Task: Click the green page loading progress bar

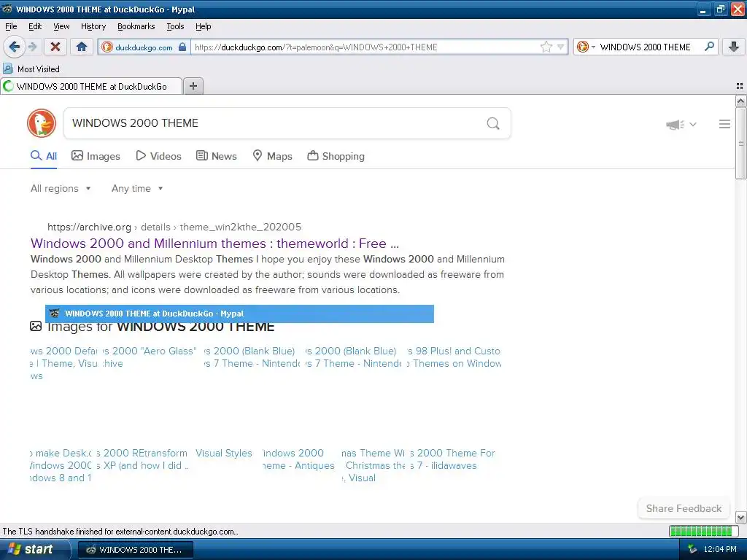Action: (x=703, y=531)
